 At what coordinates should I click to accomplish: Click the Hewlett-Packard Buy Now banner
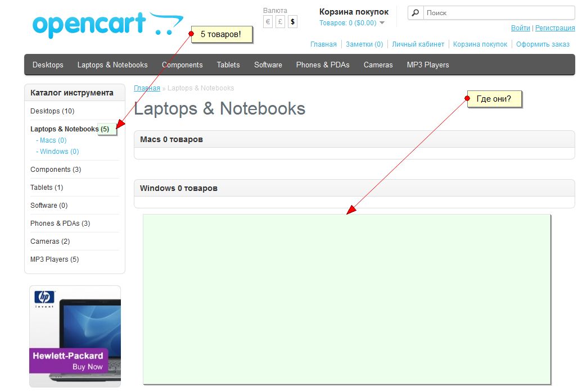click(x=75, y=336)
